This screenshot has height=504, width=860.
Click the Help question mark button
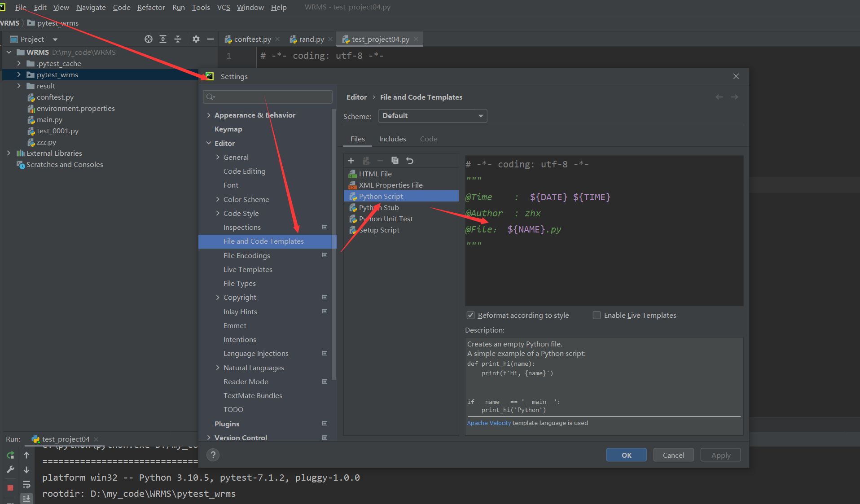point(213,455)
